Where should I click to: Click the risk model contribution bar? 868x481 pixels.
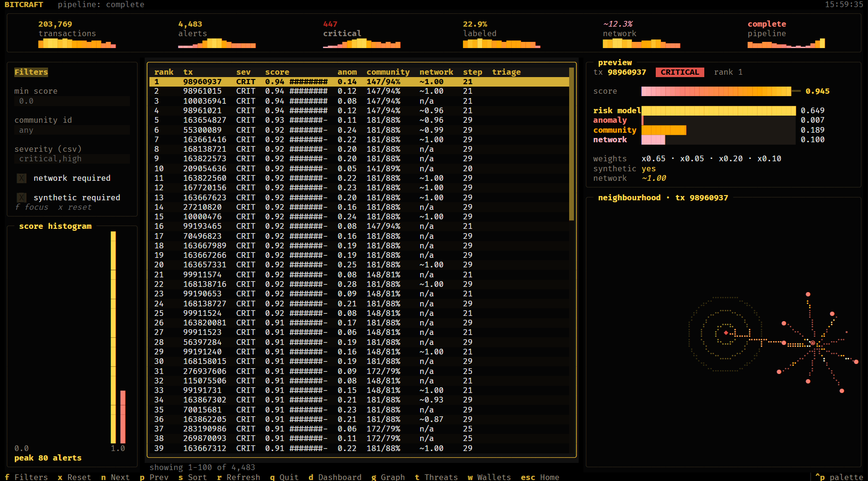click(x=719, y=111)
